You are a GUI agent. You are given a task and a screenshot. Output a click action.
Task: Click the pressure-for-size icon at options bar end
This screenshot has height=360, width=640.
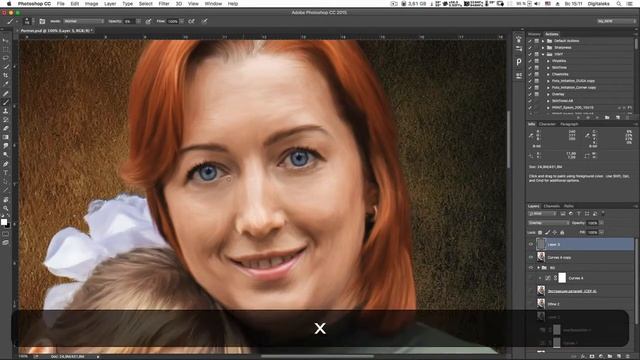coord(204,21)
